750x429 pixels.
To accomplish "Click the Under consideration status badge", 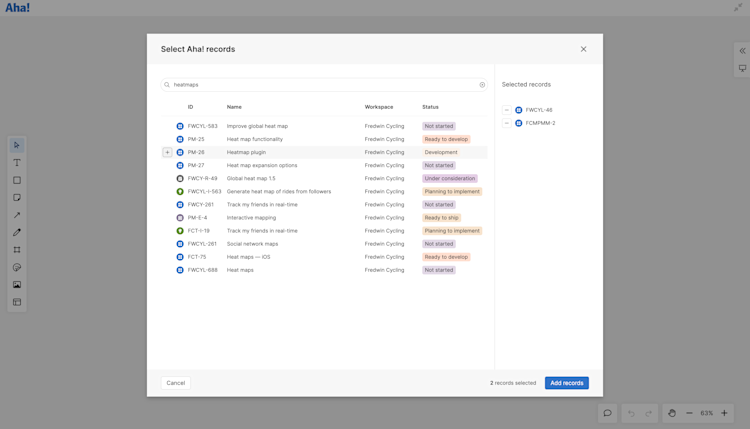I will pos(450,178).
